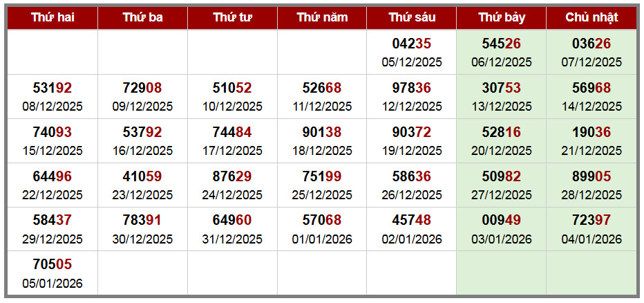Image resolution: width=644 pixels, height=303 pixels.
Task: Select result 75199 on 25/12/2025
Action: pos(322,177)
